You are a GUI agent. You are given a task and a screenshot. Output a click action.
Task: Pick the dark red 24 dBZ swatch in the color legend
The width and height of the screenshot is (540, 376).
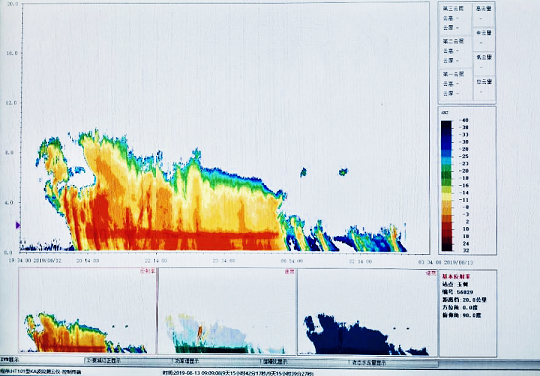(x=447, y=243)
